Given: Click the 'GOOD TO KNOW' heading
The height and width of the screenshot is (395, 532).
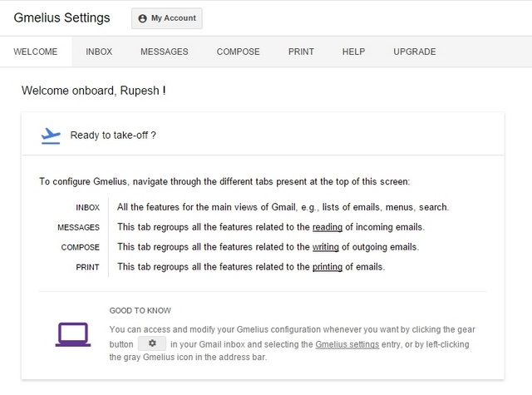Looking at the screenshot, I should coord(140,310).
